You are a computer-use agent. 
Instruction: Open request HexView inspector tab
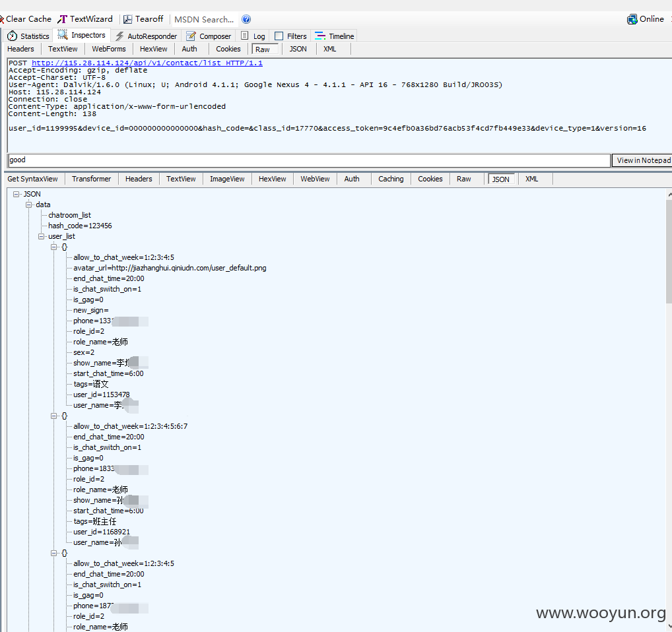click(153, 49)
